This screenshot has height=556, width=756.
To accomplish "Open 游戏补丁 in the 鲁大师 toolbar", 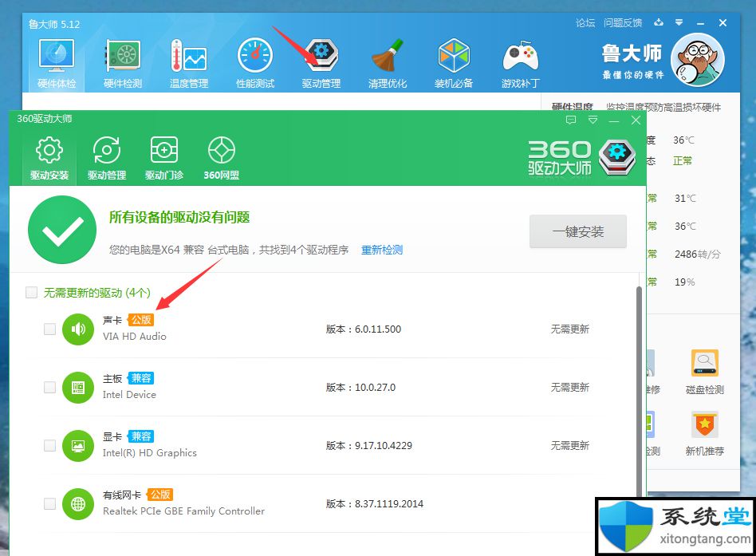I will coord(520,64).
